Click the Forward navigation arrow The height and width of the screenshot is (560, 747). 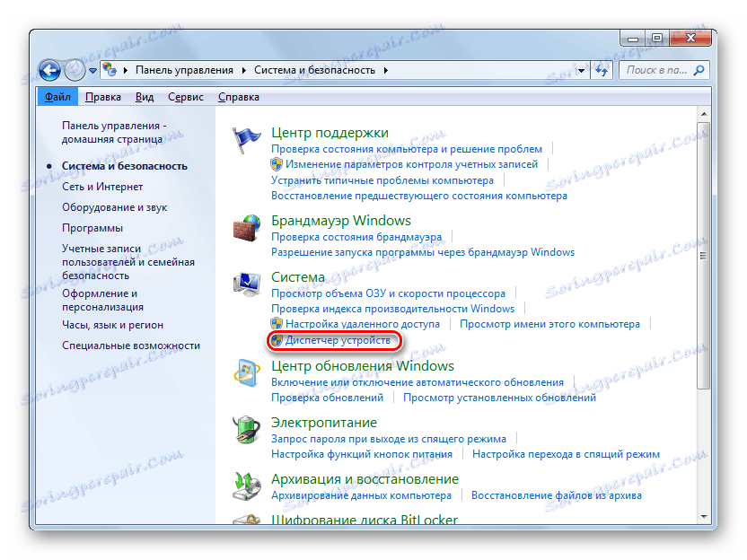pyautogui.click(x=74, y=69)
